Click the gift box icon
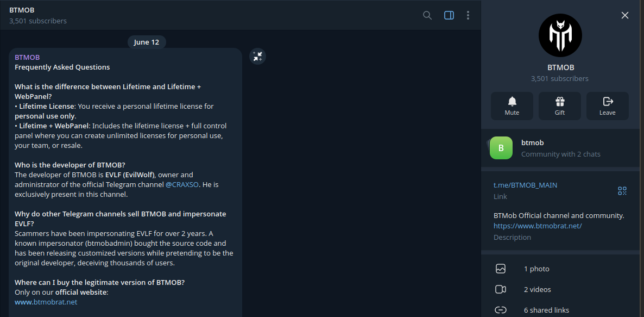Image resolution: width=644 pixels, height=317 pixels. [x=560, y=101]
